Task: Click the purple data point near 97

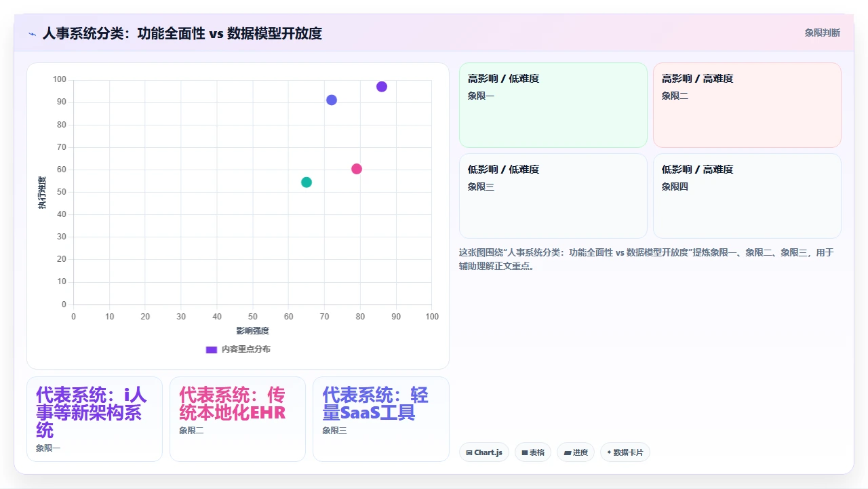Action: [x=382, y=87]
